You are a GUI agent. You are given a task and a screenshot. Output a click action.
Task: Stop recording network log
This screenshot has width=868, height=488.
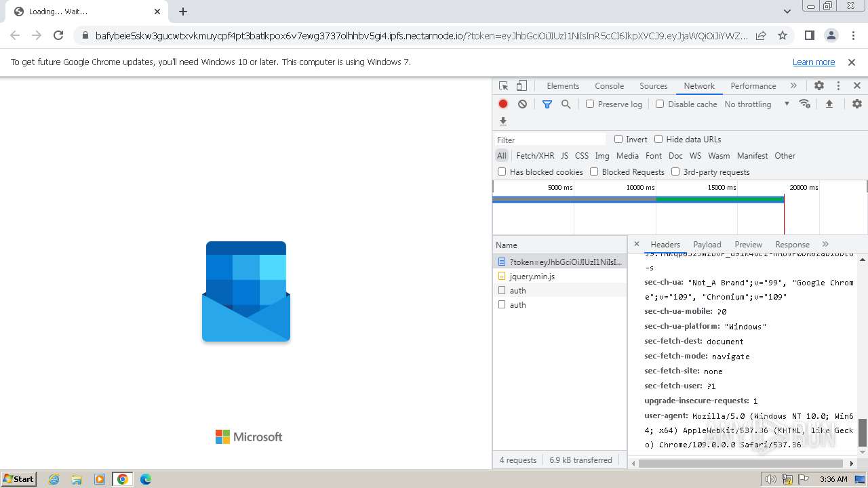point(503,104)
